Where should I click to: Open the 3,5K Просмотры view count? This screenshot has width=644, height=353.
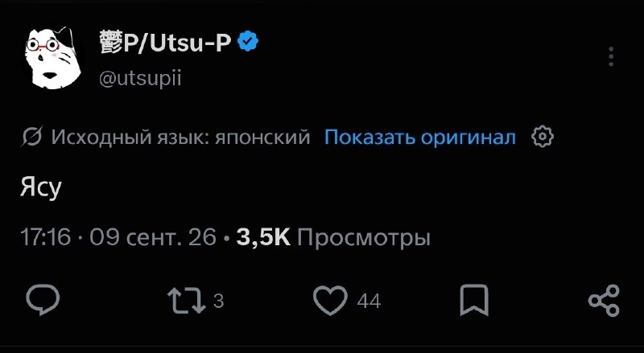click(x=333, y=237)
